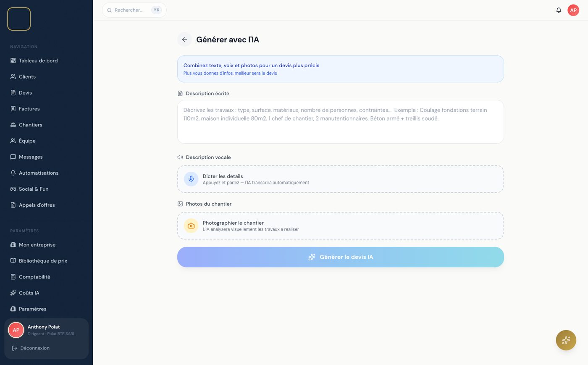588x365 pixels.
Task: Click the company logo square in sidebar
Action: tap(19, 19)
